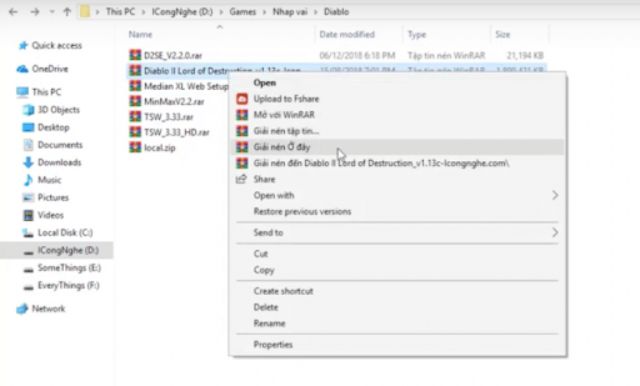Viewport: 640px width, 386px height.
Task: Open Network in sidebar
Action: click(48, 308)
